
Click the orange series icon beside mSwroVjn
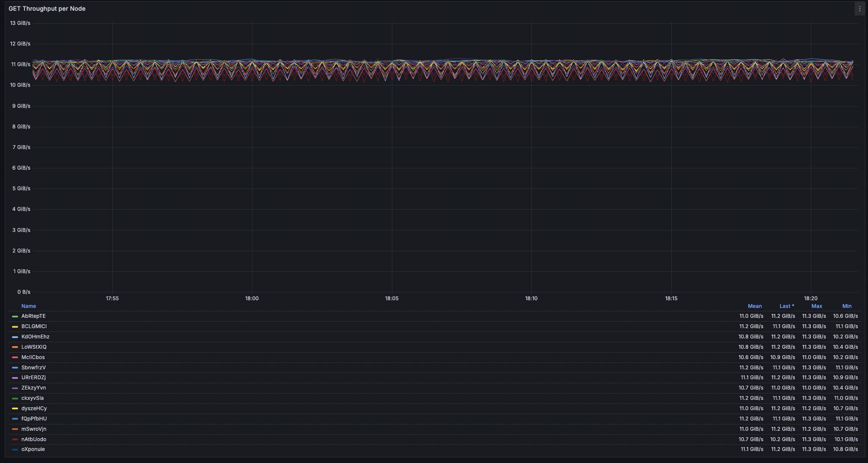15,429
